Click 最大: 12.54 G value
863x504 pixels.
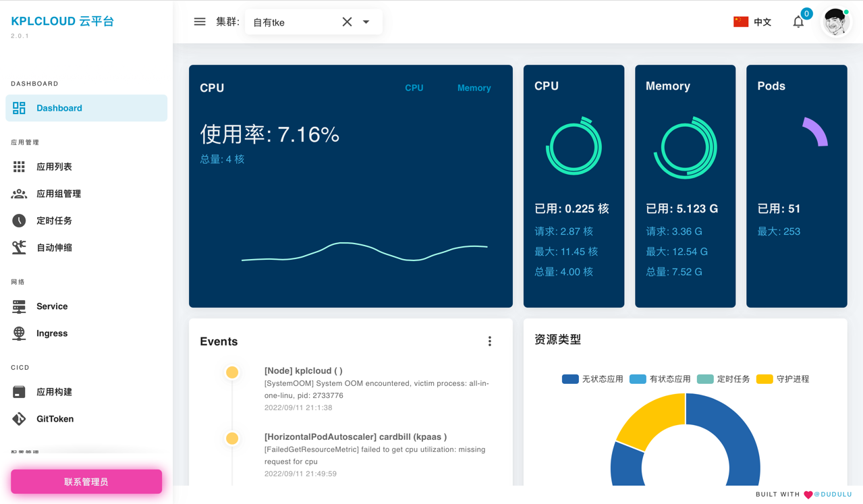(677, 252)
